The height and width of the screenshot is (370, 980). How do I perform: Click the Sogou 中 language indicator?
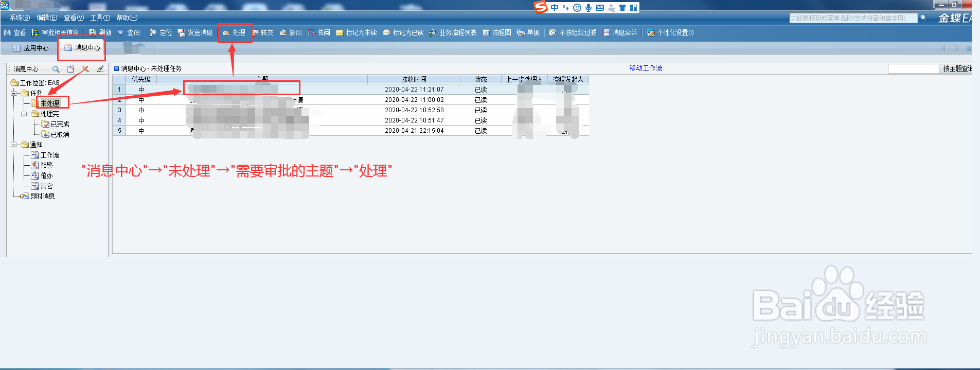pos(555,8)
